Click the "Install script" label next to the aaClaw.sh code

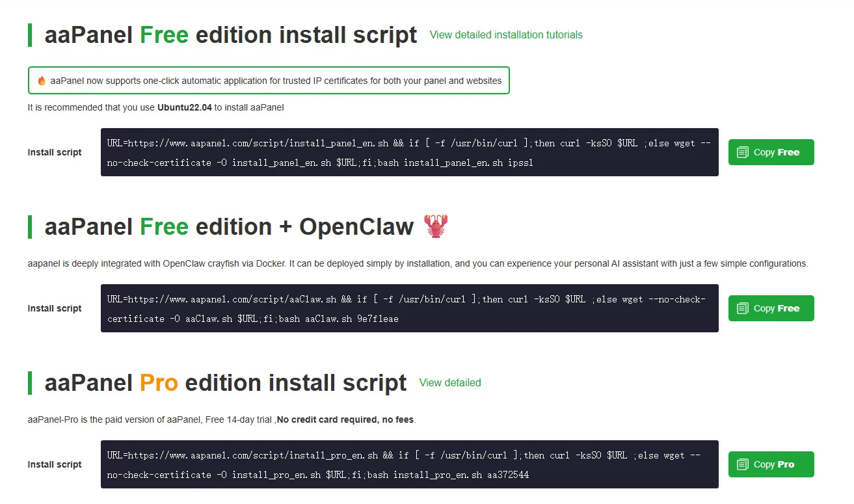(x=55, y=308)
